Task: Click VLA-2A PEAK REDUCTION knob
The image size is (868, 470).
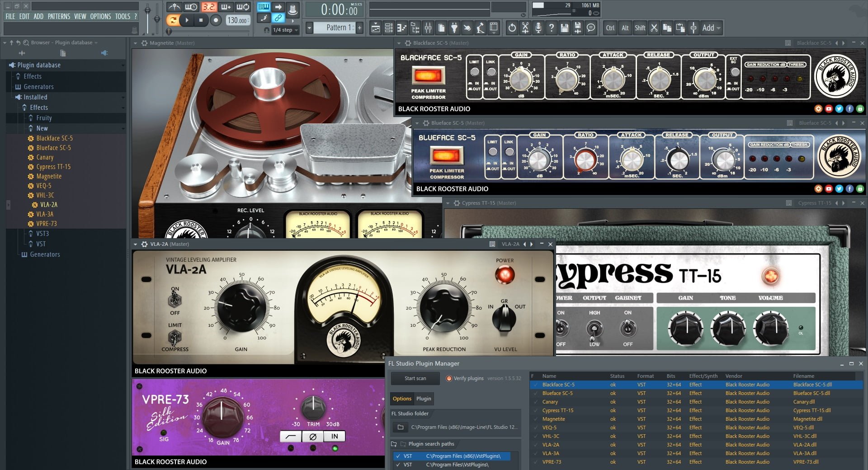Action: tap(445, 309)
